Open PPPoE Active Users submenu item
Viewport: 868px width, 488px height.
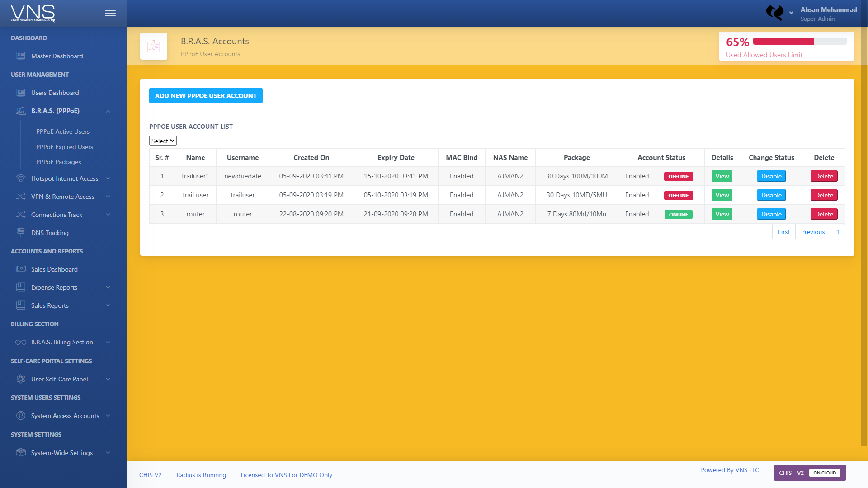[63, 131]
